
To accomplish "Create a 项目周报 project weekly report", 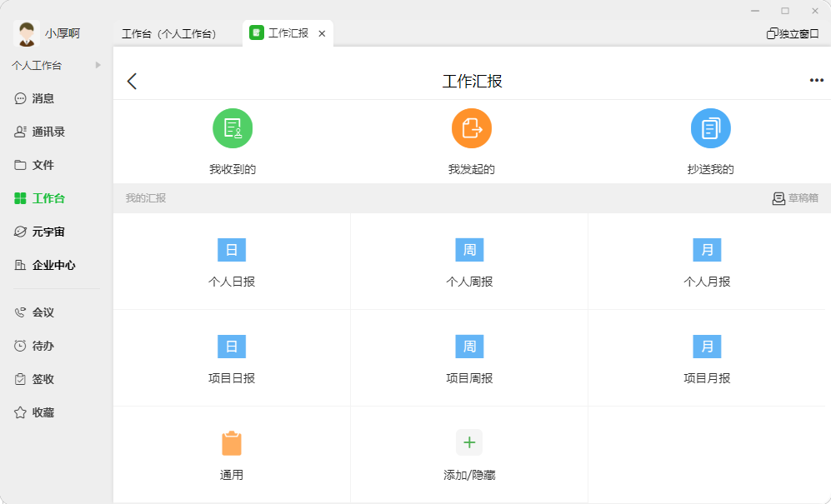I will (x=469, y=359).
